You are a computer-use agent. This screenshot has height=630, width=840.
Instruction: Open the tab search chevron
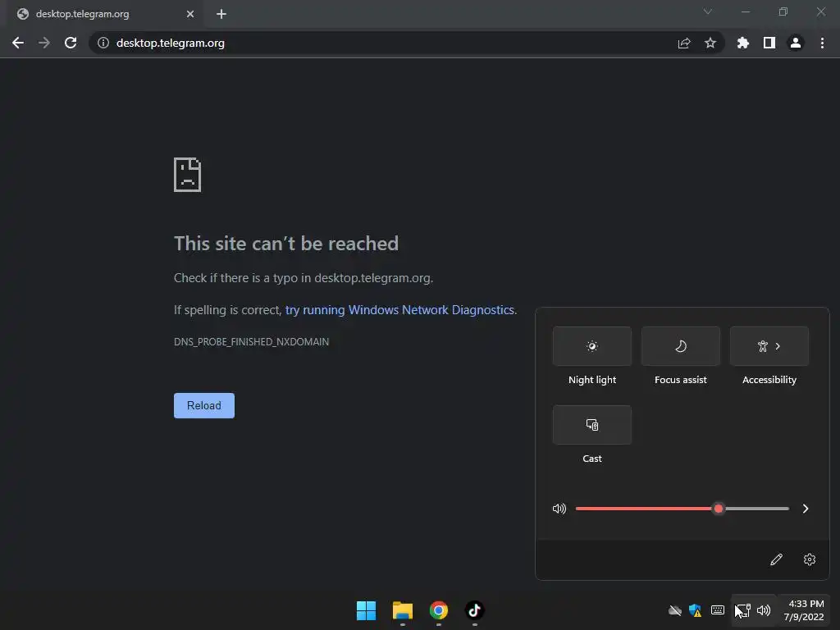pyautogui.click(x=708, y=11)
